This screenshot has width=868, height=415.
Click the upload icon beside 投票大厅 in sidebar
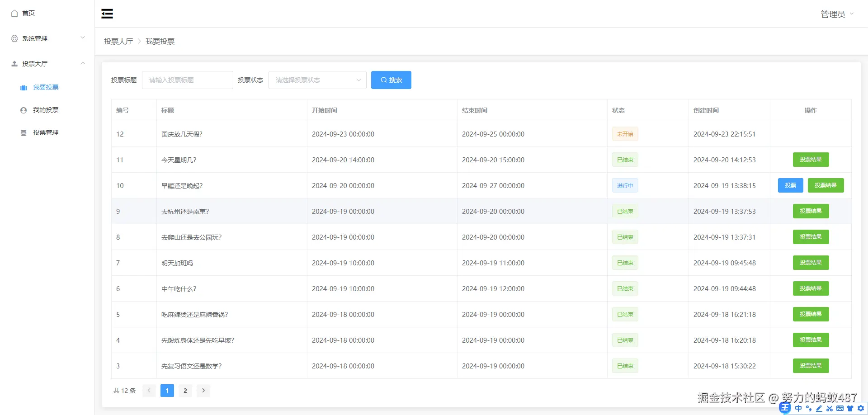14,64
